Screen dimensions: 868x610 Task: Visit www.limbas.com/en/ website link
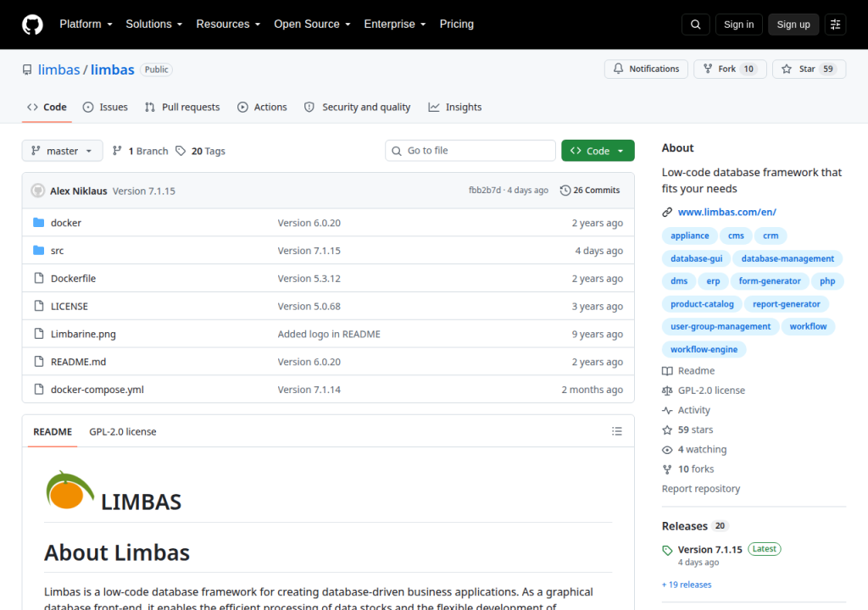click(726, 212)
